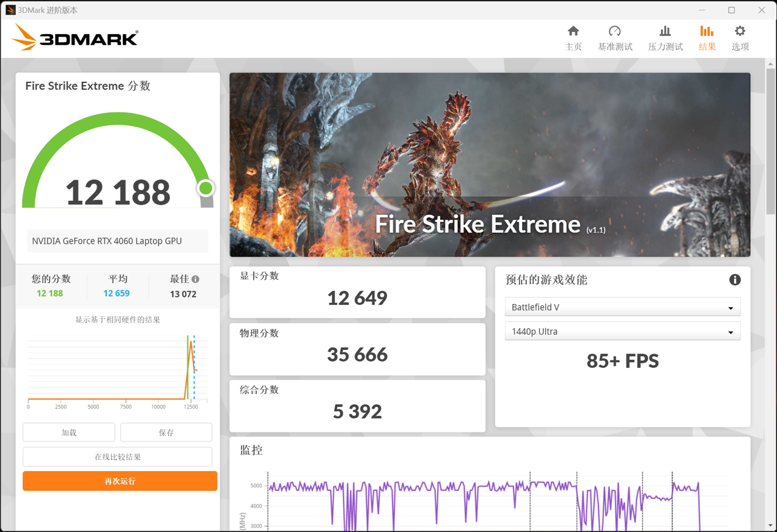The image size is (777, 532).
Task: Open the Benchmarks (基准测试) gauge icon
Action: click(614, 32)
